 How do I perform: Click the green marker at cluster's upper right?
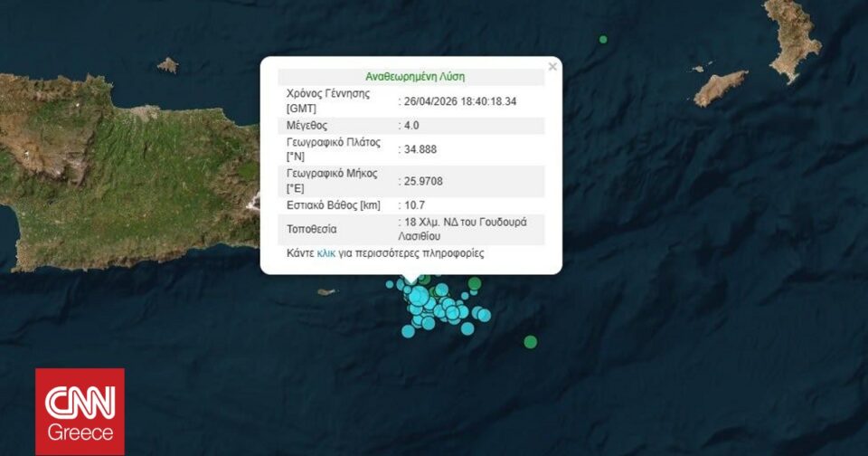click(x=475, y=283)
